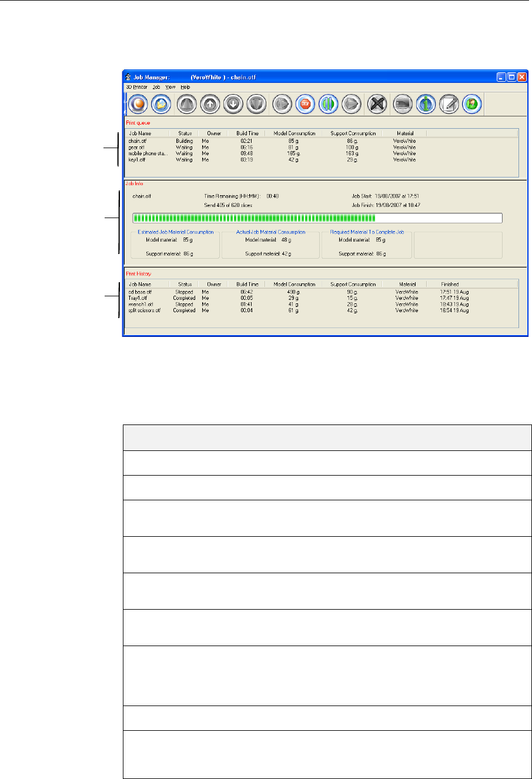Image resolution: width=532 pixels, height=779 pixels.
Task: Click the green user icon
Action: (472, 104)
